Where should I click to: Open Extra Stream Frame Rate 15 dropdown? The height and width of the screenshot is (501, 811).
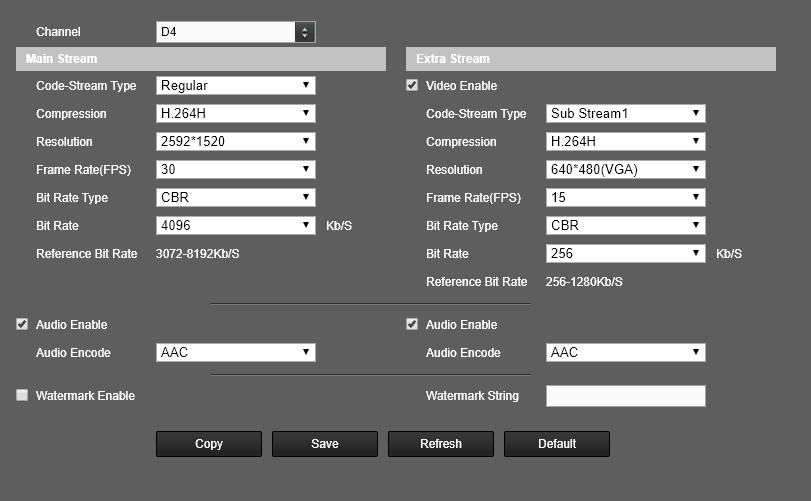tap(625, 197)
